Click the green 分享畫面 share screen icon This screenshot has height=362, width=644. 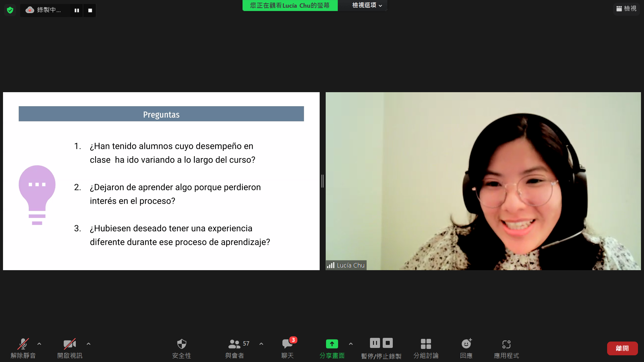click(x=332, y=344)
